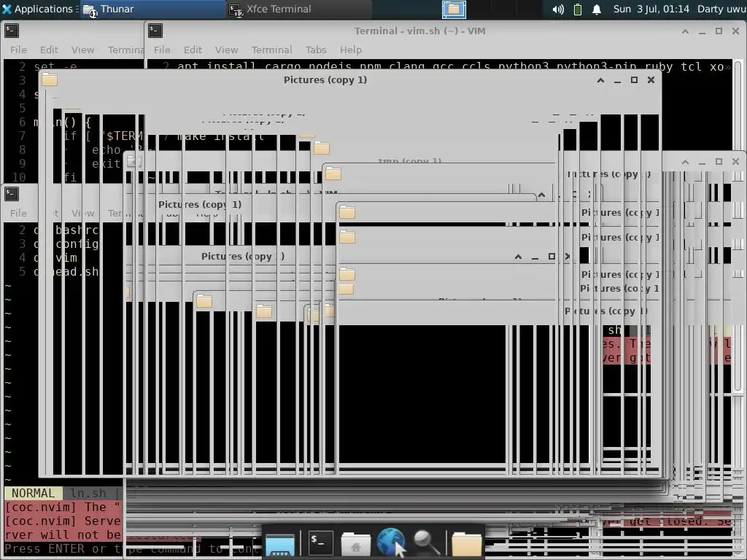Switch to Thunar taskbar button
The height and width of the screenshot is (560, 747).
152,9
